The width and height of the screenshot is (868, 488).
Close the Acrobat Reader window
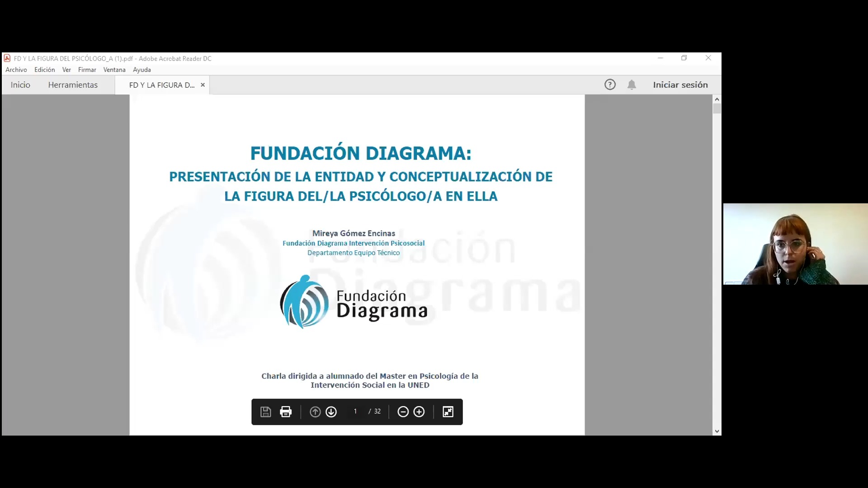[708, 58]
